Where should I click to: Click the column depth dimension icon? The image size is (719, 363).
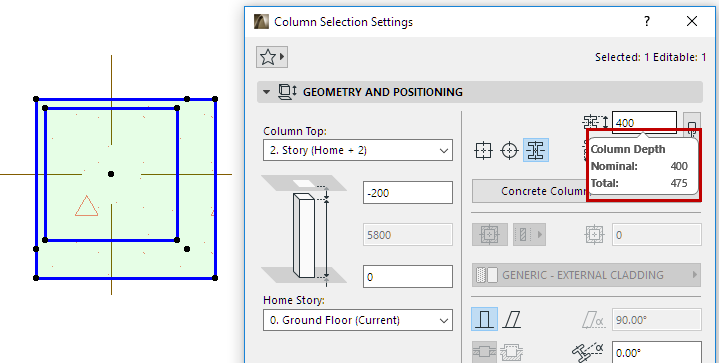596,122
